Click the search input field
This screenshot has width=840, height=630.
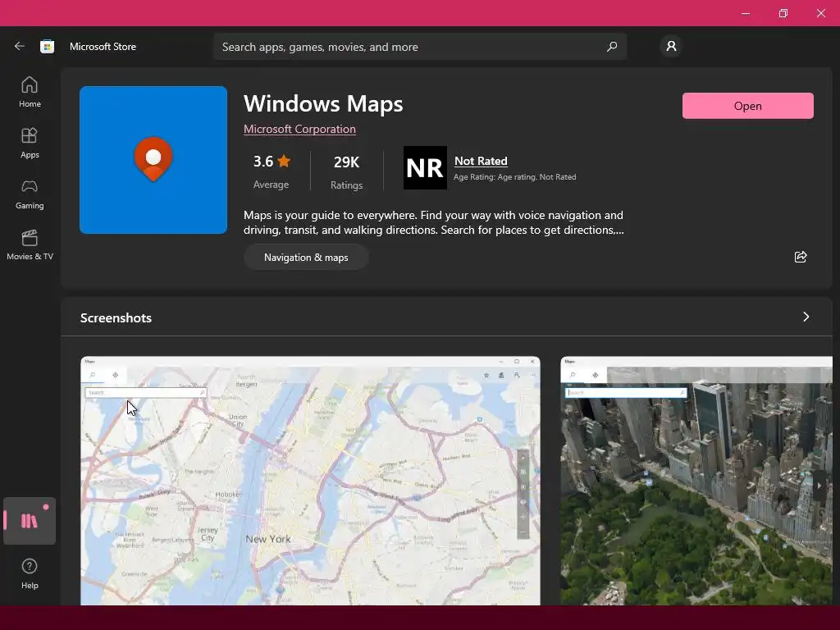pos(420,47)
